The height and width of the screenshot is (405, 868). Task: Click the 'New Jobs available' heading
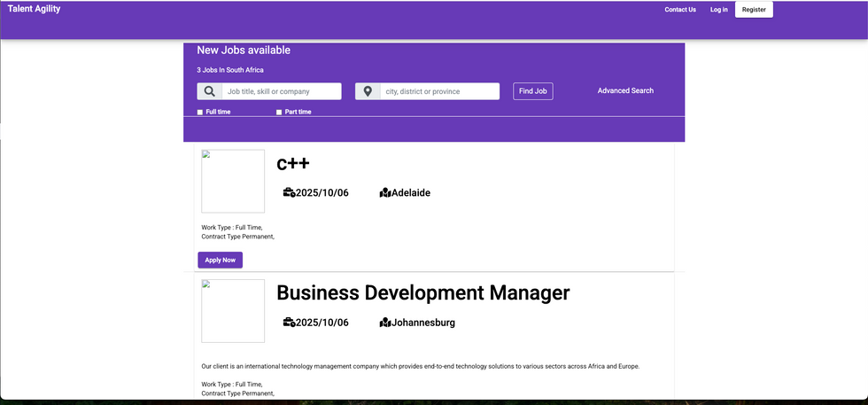(x=244, y=51)
